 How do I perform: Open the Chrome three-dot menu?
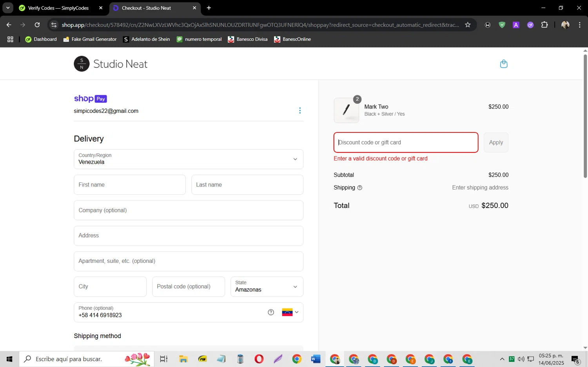[579, 25]
